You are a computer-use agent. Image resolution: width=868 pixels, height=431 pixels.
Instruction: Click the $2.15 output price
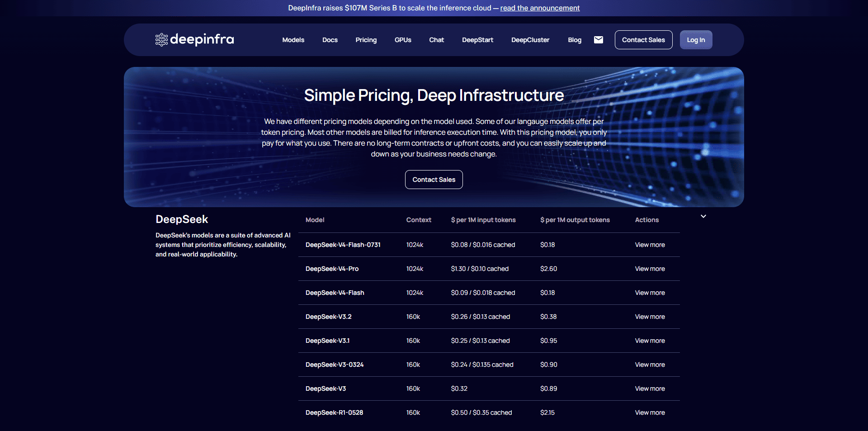[547, 412]
